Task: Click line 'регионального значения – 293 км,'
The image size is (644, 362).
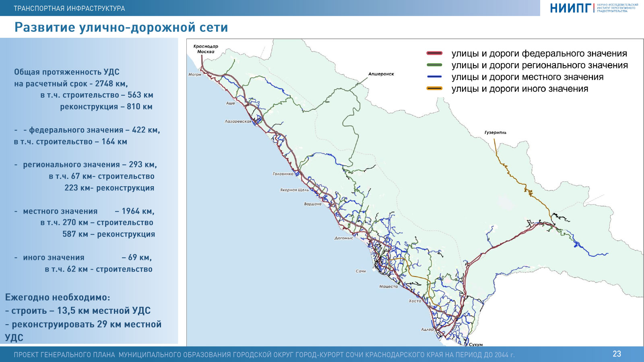Action: [90, 165]
